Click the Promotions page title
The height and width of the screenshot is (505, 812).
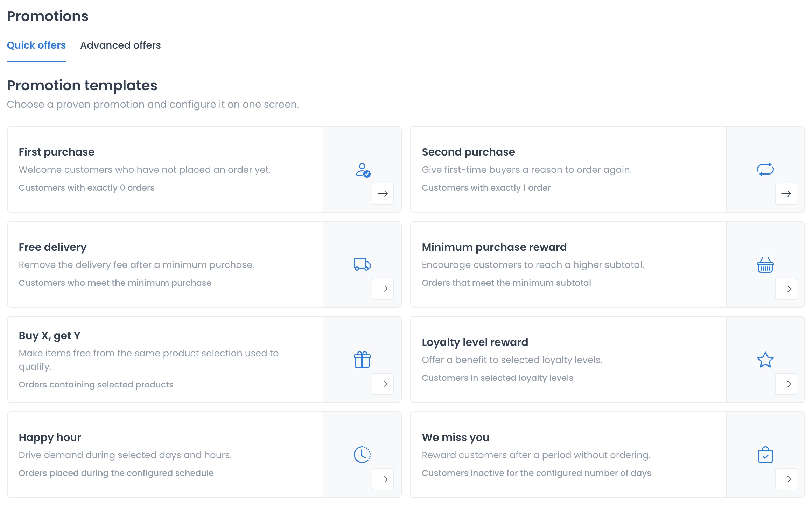coord(48,16)
